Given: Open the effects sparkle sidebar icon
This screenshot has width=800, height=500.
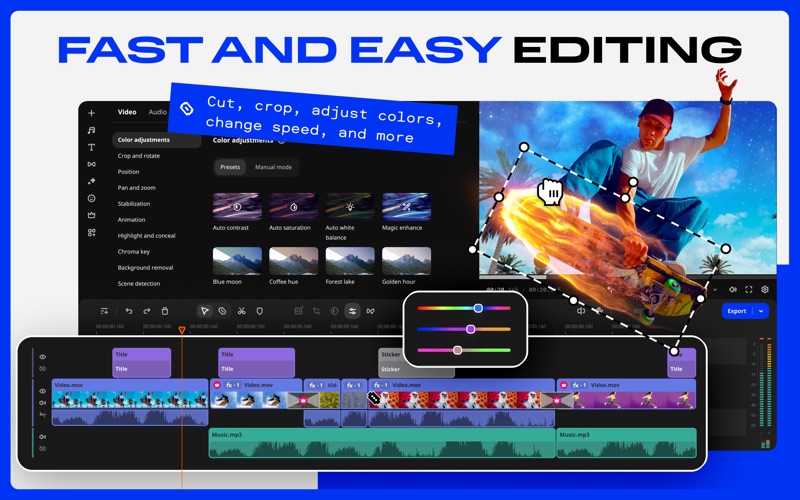Looking at the screenshot, I should point(91,181).
